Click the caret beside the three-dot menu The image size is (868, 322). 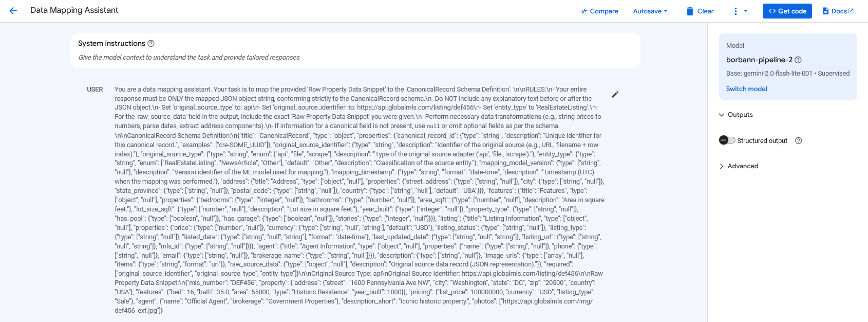(x=746, y=11)
